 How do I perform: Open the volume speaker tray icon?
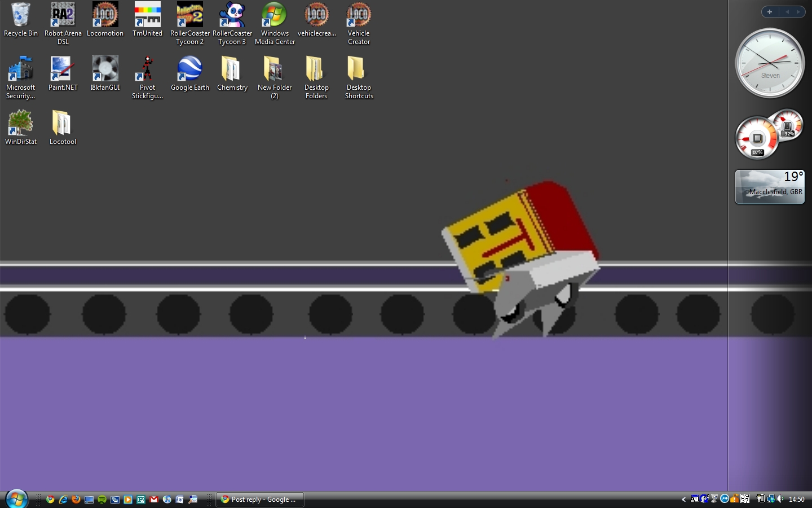(780, 499)
